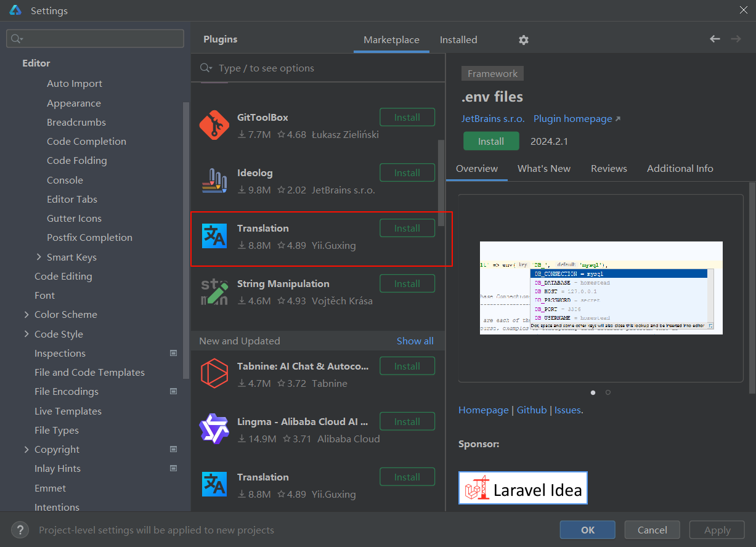The width and height of the screenshot is (756, 547).
Task: Switch to the Installed tab
Action: tap(458, 39)
